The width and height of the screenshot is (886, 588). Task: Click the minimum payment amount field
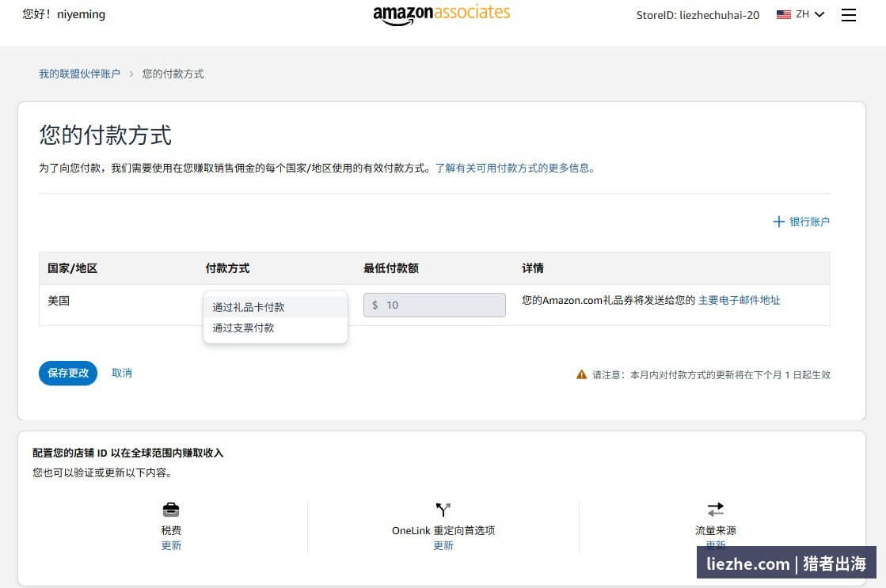click(x=435, y=305)
